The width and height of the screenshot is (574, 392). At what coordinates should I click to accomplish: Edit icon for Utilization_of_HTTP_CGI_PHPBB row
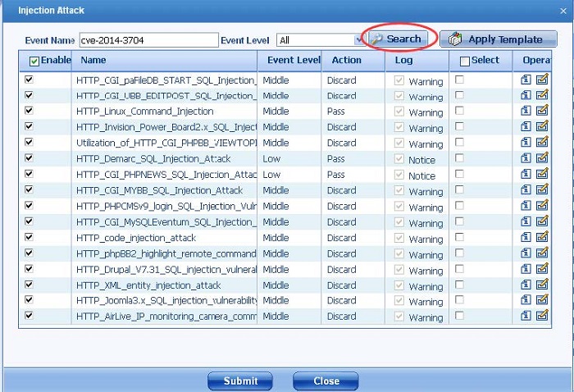click(x=542, y=142)
